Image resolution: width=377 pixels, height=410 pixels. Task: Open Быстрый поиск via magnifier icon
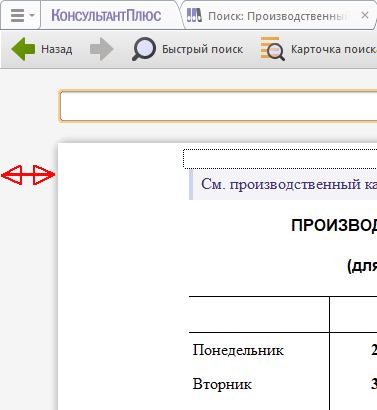click(144, 49)
